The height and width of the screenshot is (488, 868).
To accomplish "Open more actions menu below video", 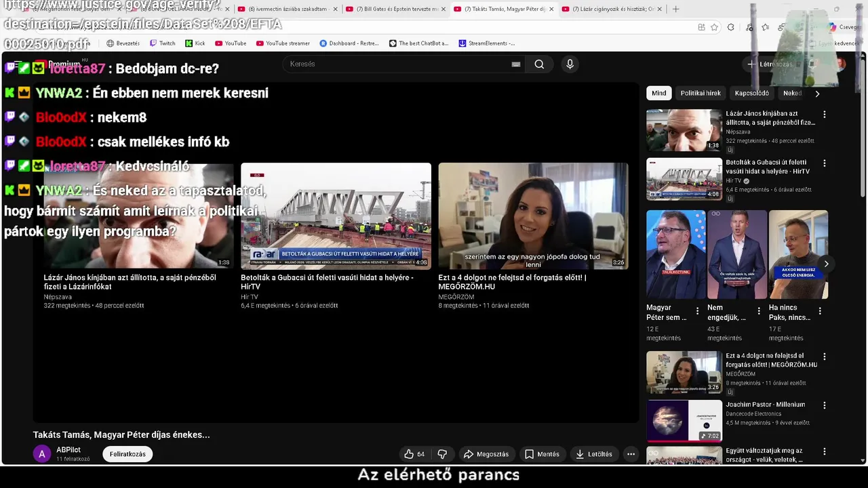I will pos(631,454).
